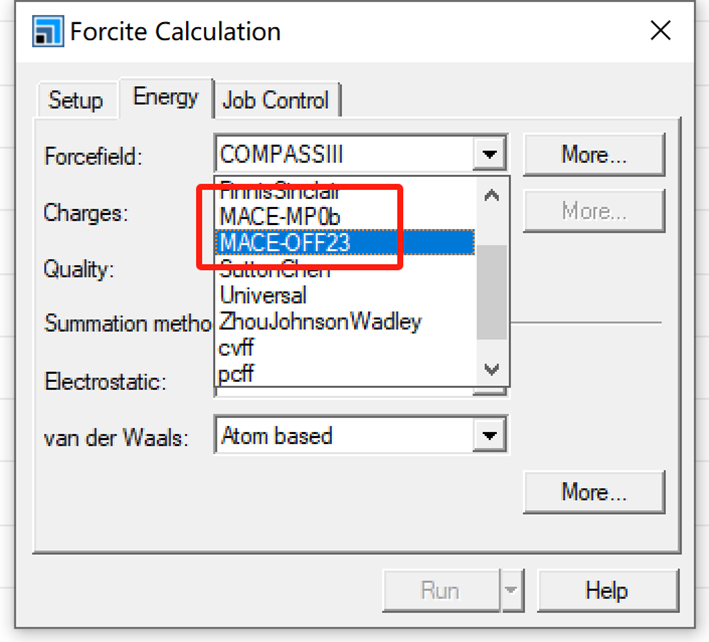Click the More button below van der Waals
The image size is (709, 642).
click(x=593, y=492)
